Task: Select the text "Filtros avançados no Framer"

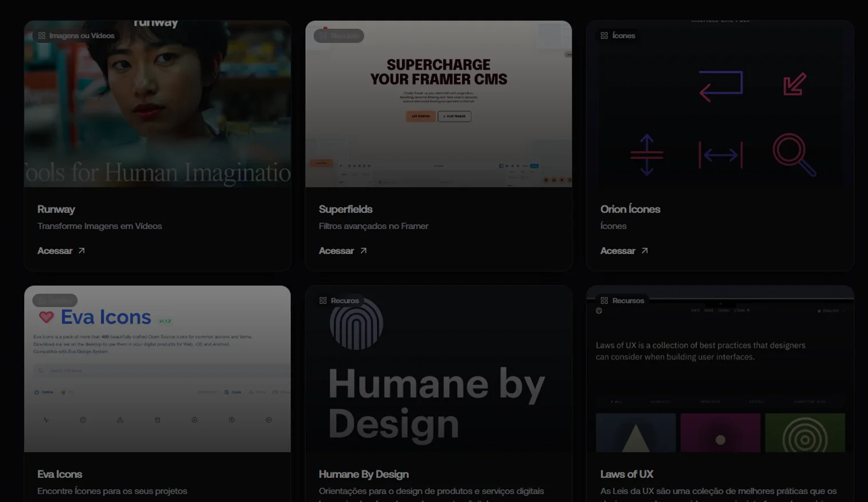Action: 373,226
